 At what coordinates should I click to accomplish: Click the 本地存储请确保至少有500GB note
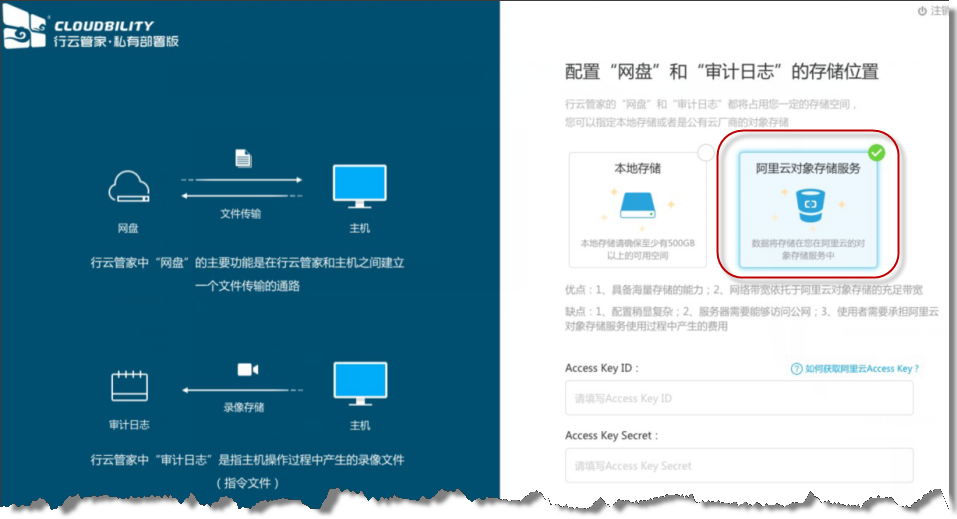(637, 249)
